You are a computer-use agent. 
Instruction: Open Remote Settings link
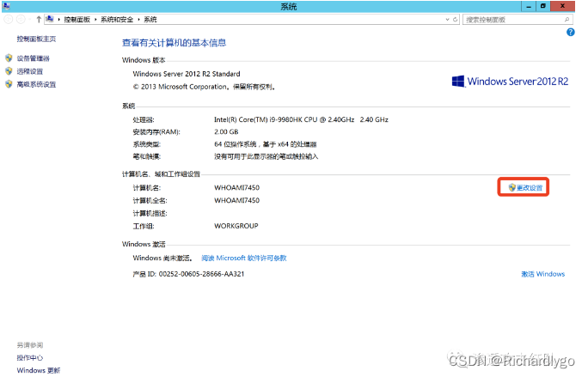pyautogui.click(x=29, y=71)
